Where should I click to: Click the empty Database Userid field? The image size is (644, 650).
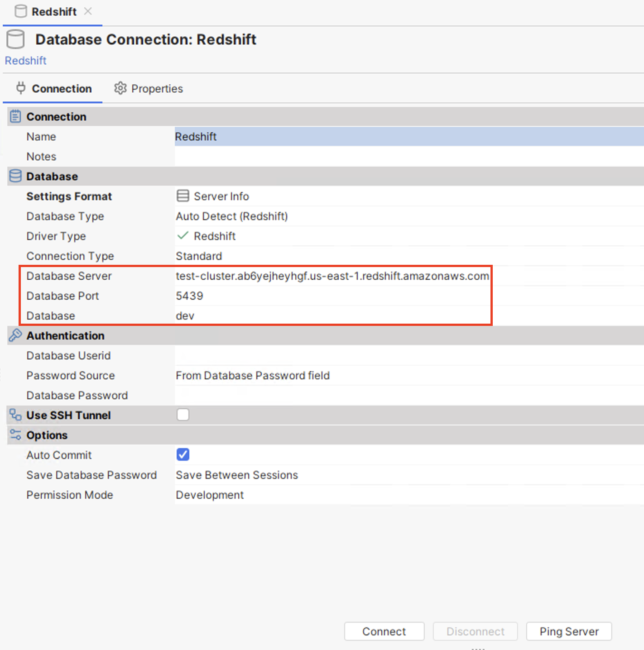409,355
